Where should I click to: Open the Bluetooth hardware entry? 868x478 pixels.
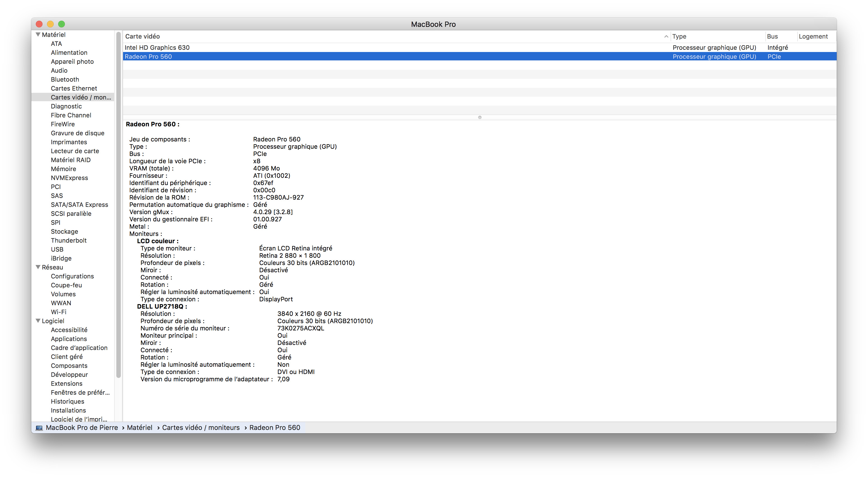65,79
